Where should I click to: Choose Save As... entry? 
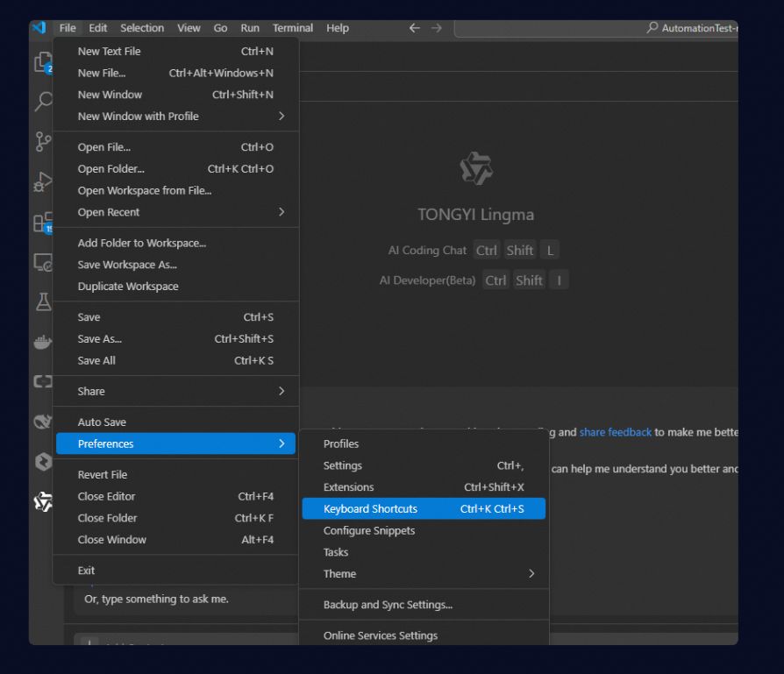click(175, 338)
